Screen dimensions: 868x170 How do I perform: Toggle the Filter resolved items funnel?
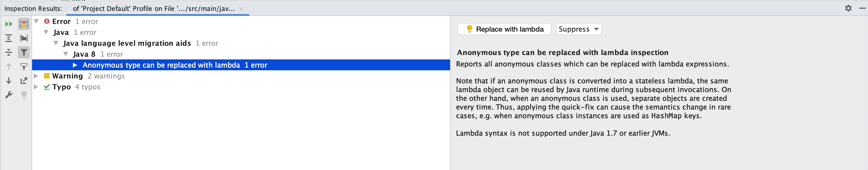(24, 52)
